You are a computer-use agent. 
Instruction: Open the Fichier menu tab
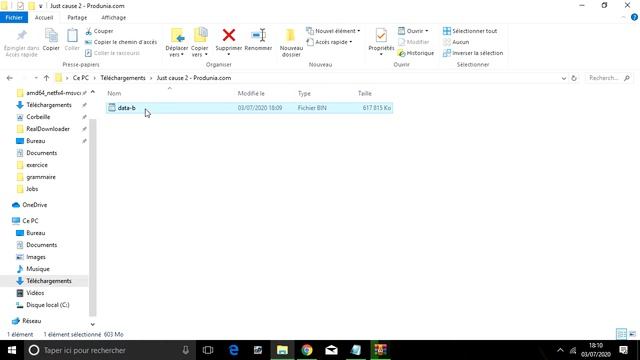[14, 18]
